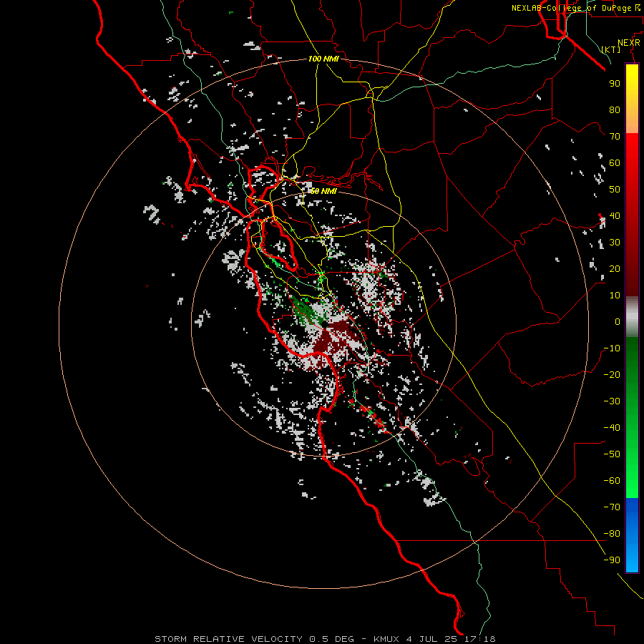The height and width of the screenshot is (644, 644).
Task: Pick the blue segment of the color bar
Action: [x=632, y=534]
